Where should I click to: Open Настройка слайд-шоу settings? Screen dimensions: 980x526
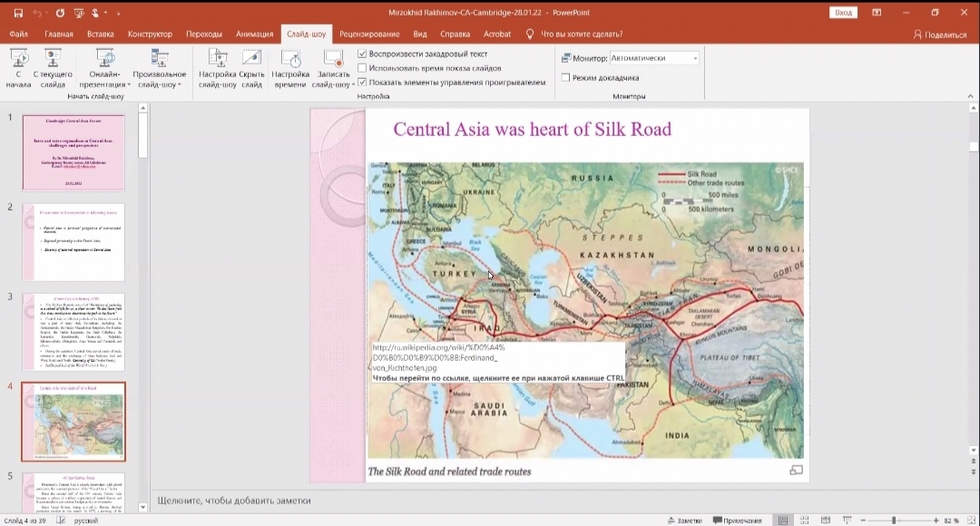(x=218, y=69)
